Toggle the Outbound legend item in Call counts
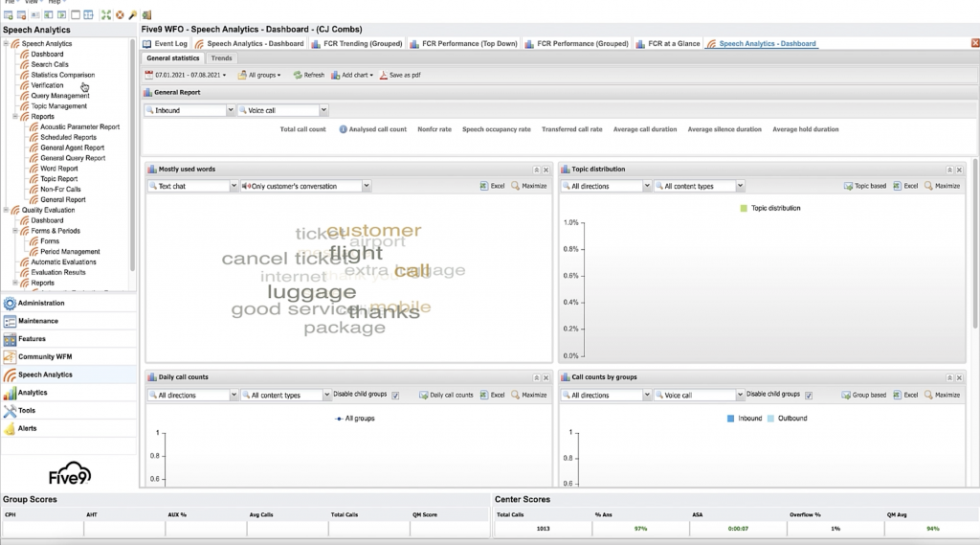This screenshot has height=545, width=980. (787, 419)
